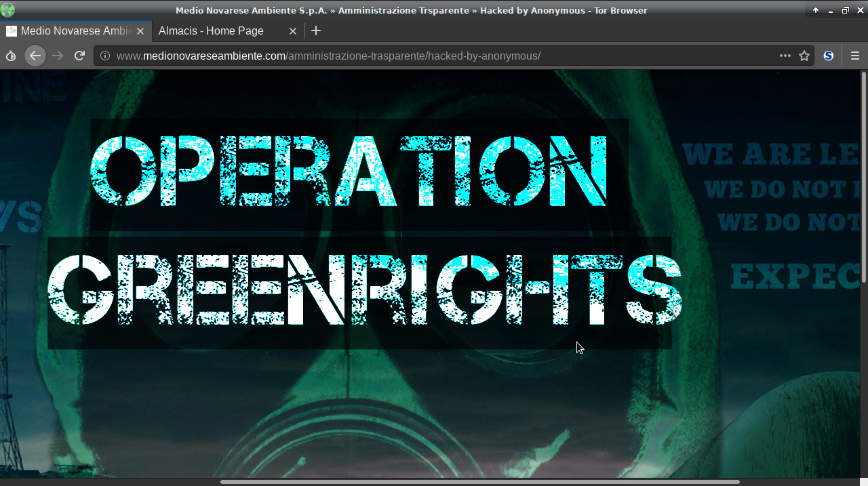Restore the Tor Browser window size

tap(846, 10)
